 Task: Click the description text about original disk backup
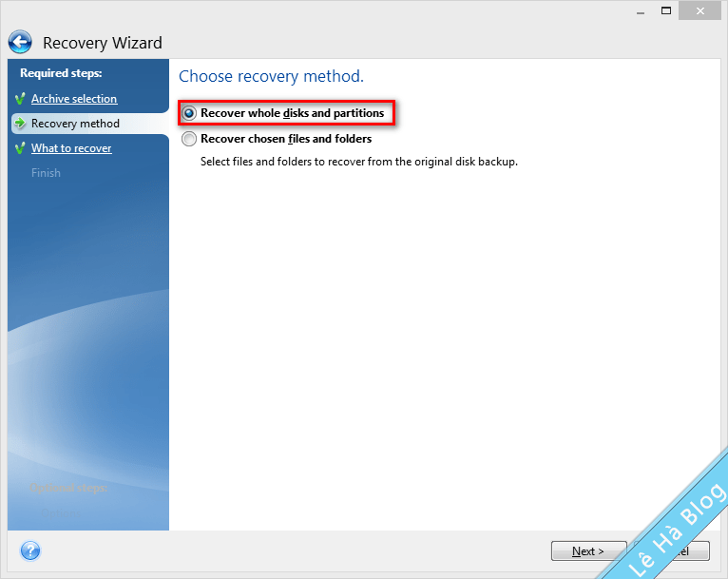click(358, 162)
